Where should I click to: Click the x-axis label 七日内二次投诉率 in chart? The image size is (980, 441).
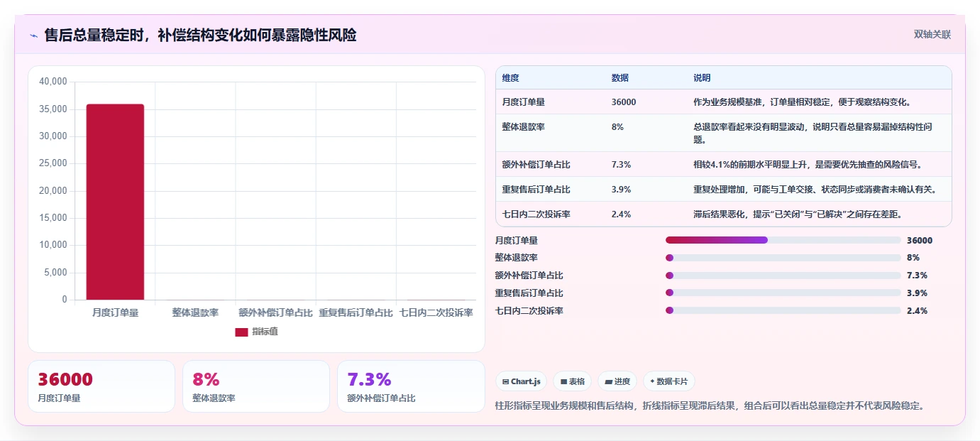436,312
